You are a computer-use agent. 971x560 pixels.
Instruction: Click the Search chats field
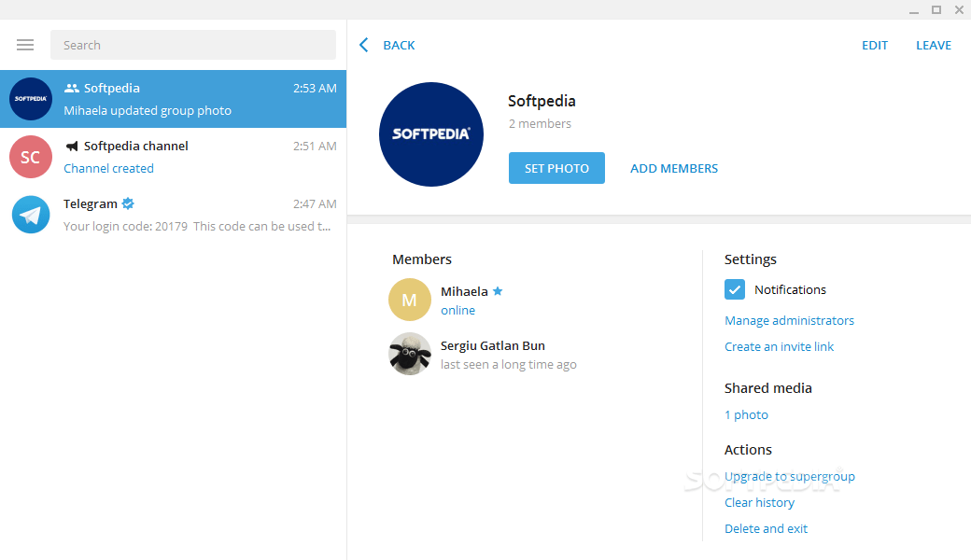point(193,45)
